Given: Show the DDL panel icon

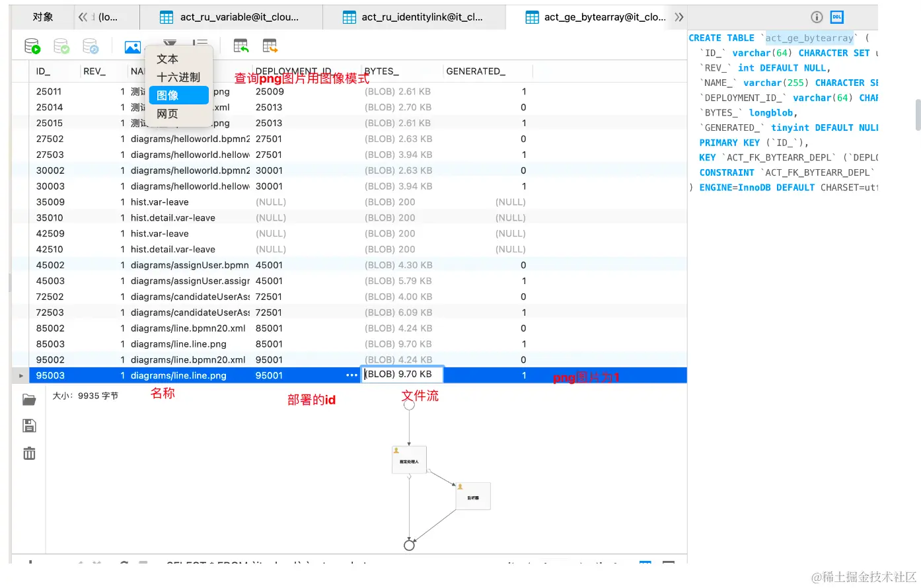Looking at the screenshot, I should (x=837, y=17).
